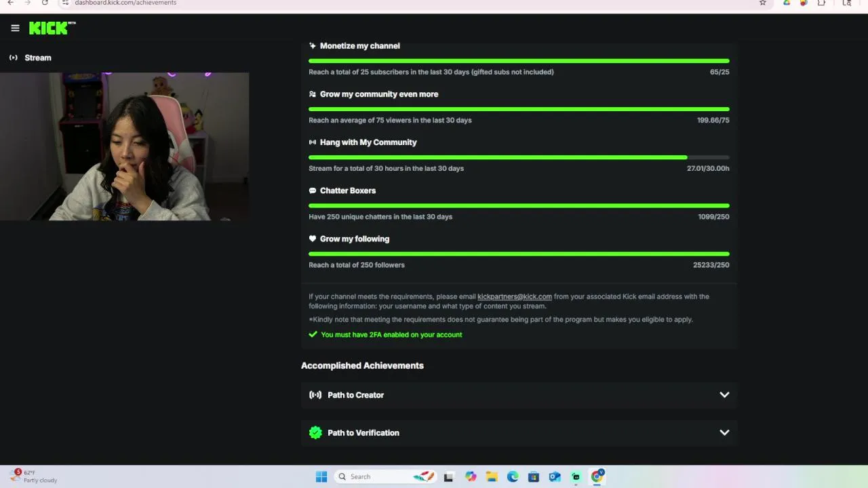Viewport: 868px width, 488px height.
Task: Click the Grow my following progress bar
Action: click(519, 254)
